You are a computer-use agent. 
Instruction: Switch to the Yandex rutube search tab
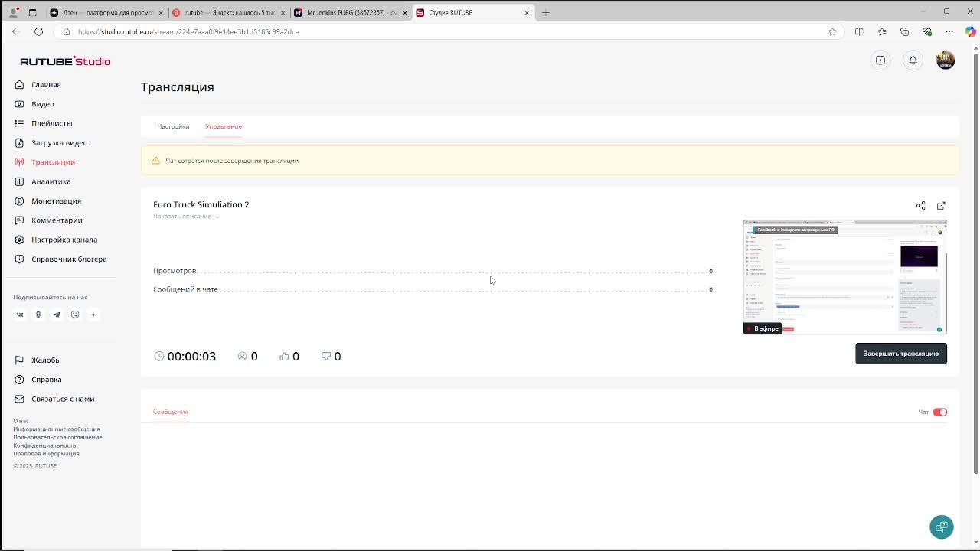[x=228, y=12]
